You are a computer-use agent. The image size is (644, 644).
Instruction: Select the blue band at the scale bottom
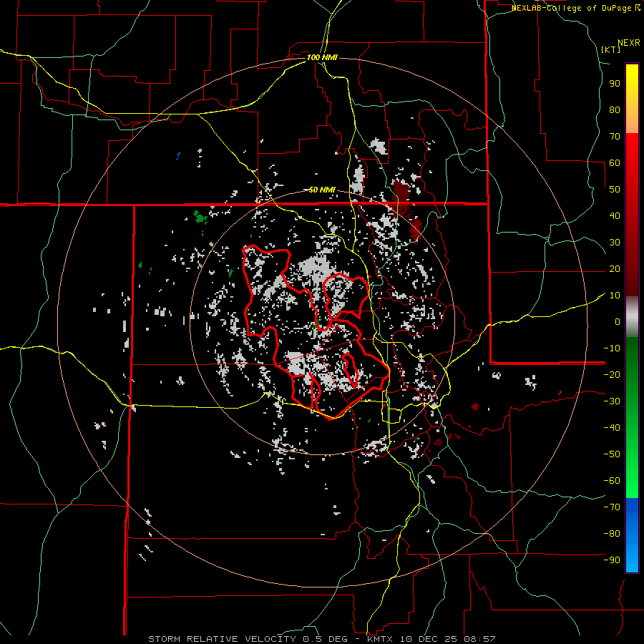pos(632,533)
